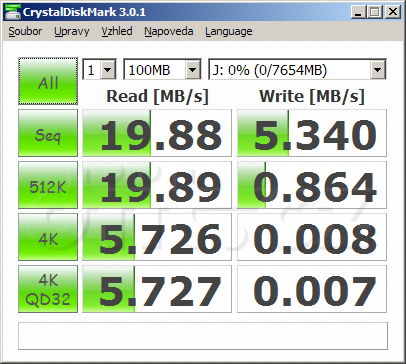Screen dimensions: 406x364
Task: Start the 4K QD32 benchmark test
Action: click(x=48, y=289)
